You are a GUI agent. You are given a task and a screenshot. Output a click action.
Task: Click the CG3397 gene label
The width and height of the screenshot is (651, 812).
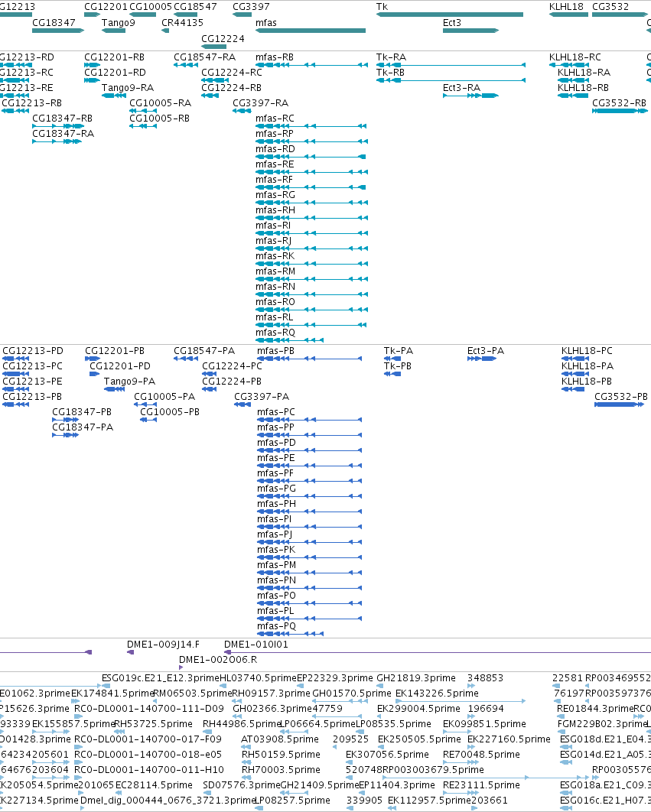(x=251, y=7)
